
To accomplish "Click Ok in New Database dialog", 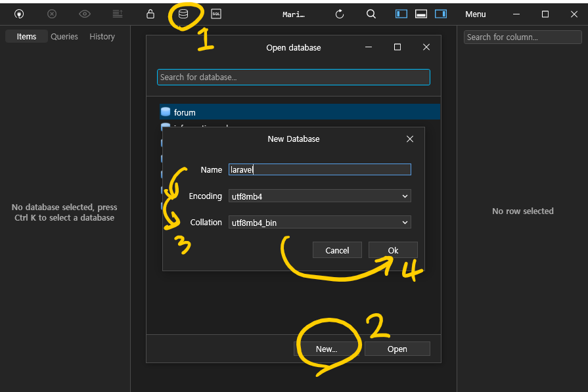I will coord(393,250).
